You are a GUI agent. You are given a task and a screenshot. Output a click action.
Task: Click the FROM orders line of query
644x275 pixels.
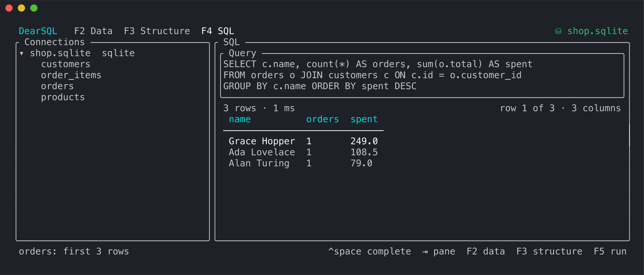pos(372,75)
